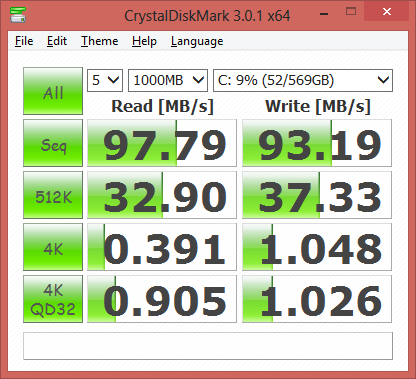Start the Seq benchmark test

pyautogui.click(x=53, y=143)
